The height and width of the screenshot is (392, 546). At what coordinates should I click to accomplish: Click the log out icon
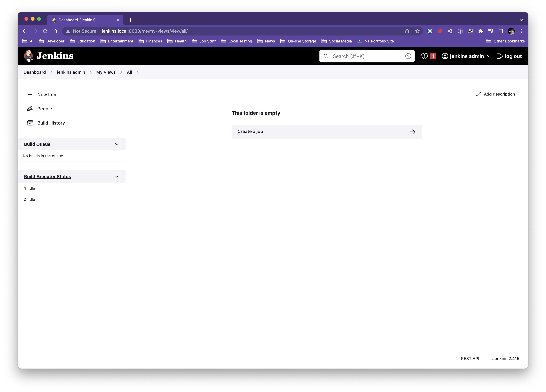[500, 56]
